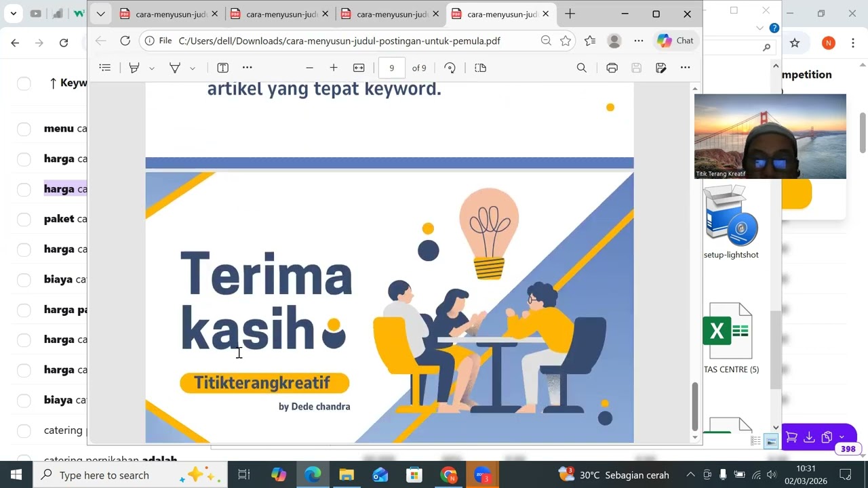
Task: Close the active PDF tab
Action: 545,14
